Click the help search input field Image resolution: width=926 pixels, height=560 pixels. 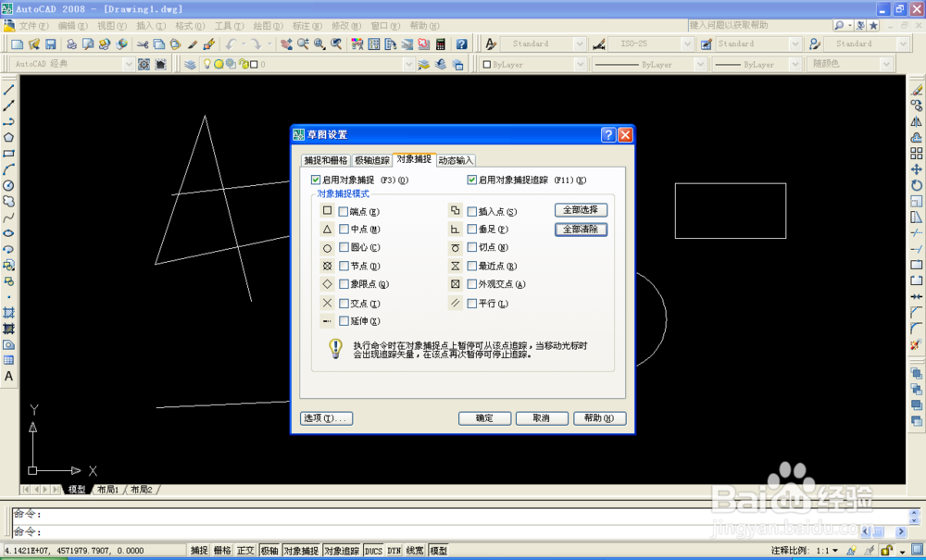[759, 25]
